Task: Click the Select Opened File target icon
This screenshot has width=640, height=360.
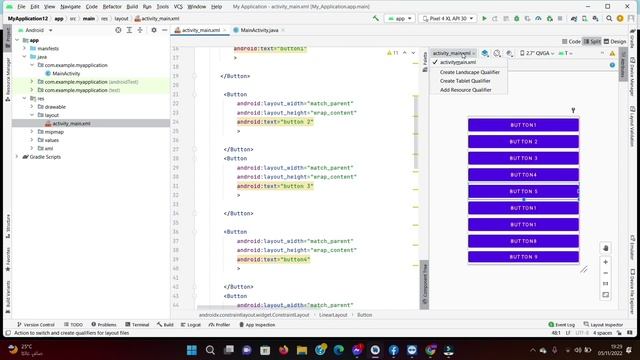Action: (118, 30)
